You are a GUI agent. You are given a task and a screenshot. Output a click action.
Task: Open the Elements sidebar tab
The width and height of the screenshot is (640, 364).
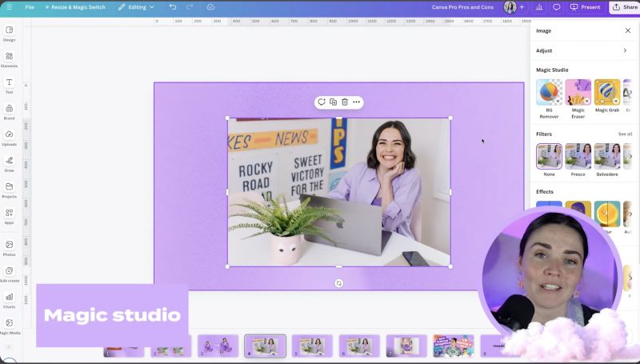coord(9,59)
